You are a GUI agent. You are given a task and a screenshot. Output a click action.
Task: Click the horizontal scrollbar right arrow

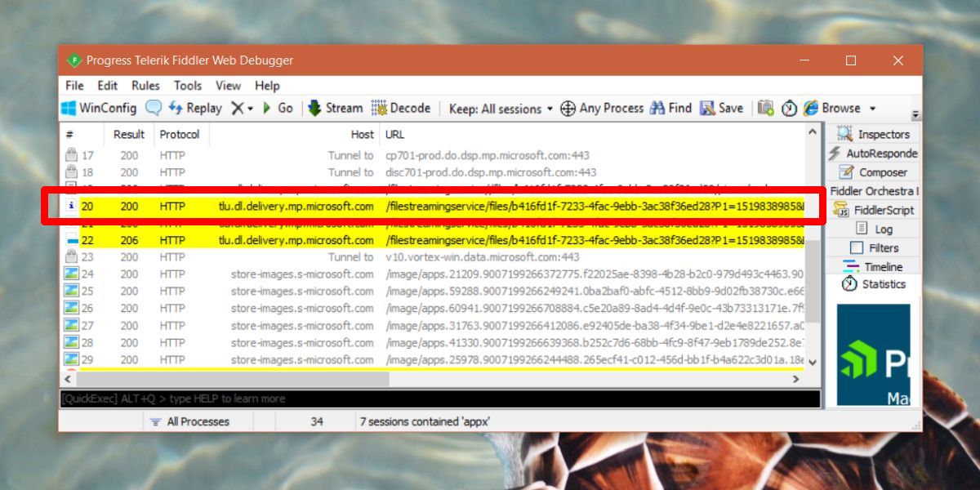(x=796, y=380)
